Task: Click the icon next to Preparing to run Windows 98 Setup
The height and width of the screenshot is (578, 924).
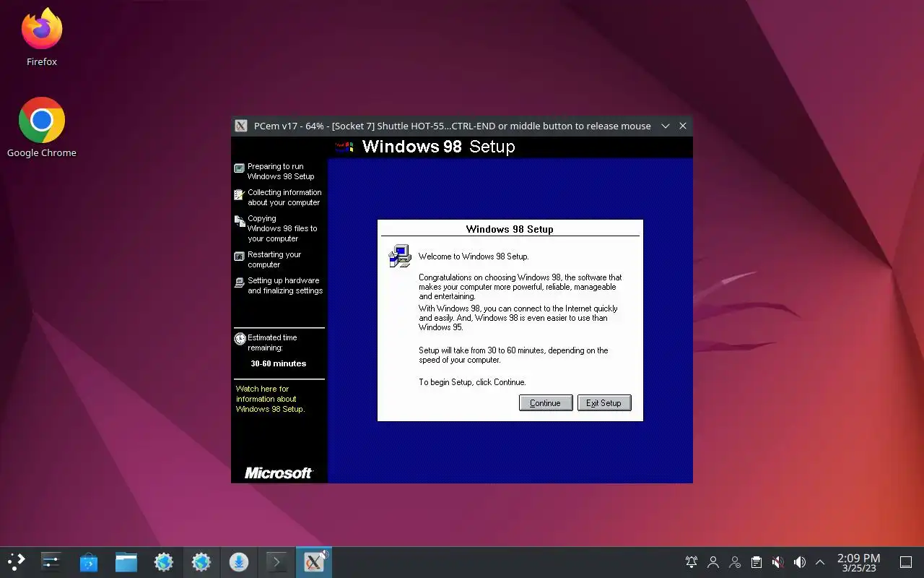Action: click(240, 168)
